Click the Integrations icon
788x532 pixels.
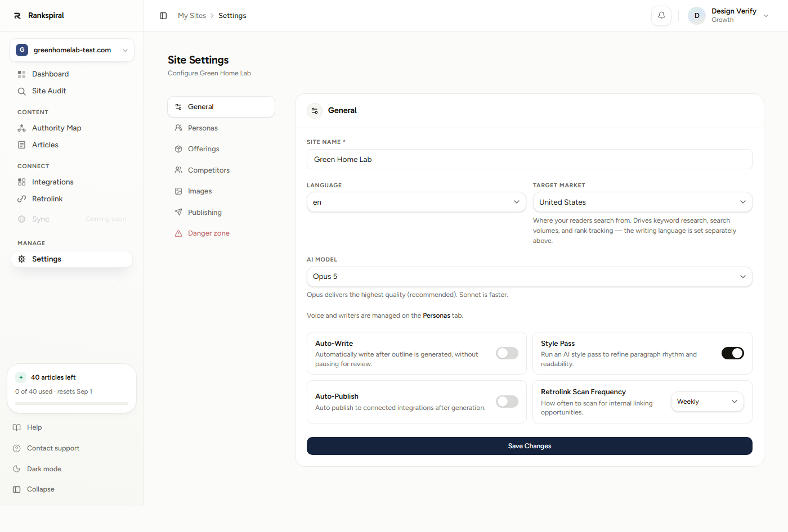tap(21, 182)
